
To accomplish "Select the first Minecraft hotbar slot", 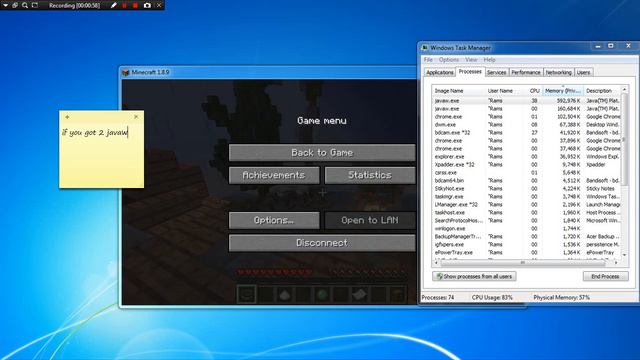I will point(247,294).
